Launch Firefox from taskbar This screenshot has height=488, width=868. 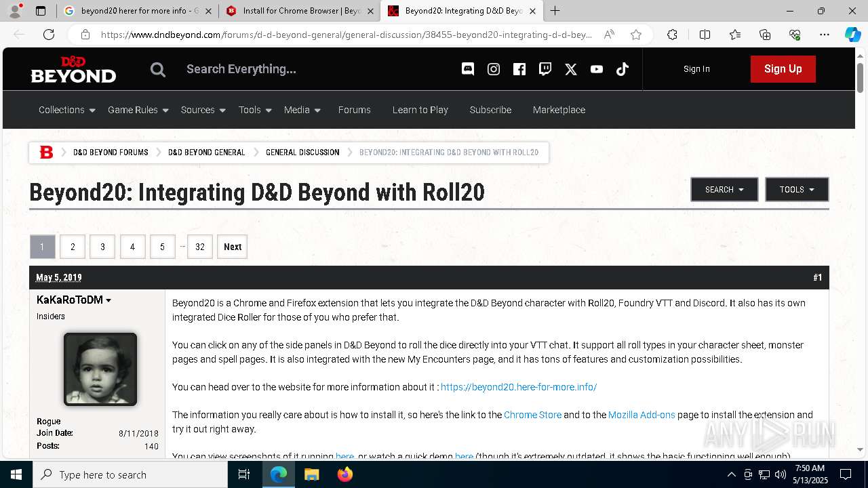345,474
